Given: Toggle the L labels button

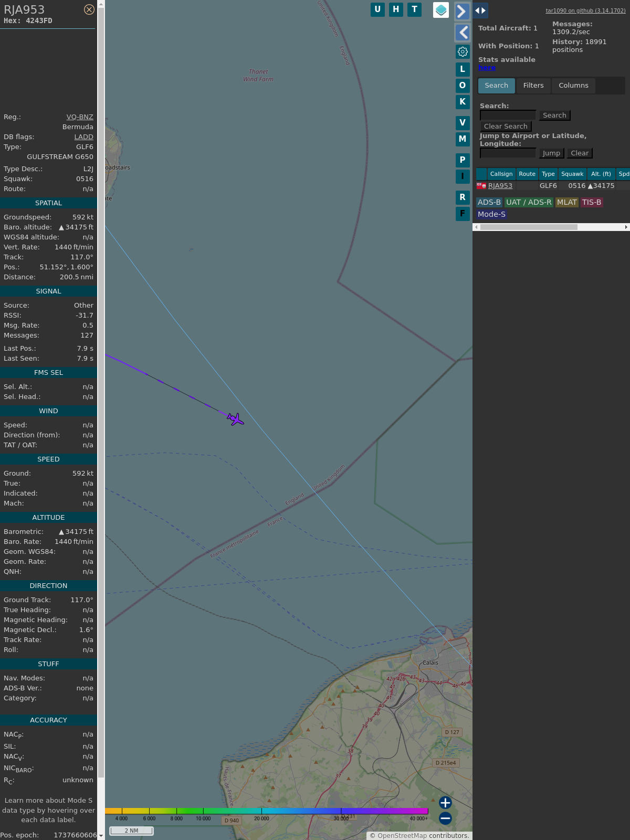Looking at the screenshot, I should pyautogui.click(x=463, y=69).
